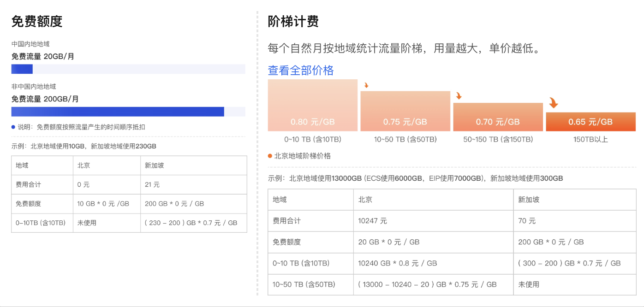
Task: Open the 查看全部价格 link
Action: pos(301,71)
